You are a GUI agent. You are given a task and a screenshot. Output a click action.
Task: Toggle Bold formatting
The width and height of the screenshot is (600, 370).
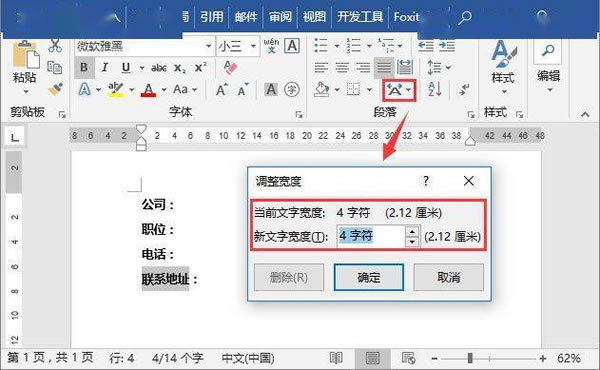84,67
